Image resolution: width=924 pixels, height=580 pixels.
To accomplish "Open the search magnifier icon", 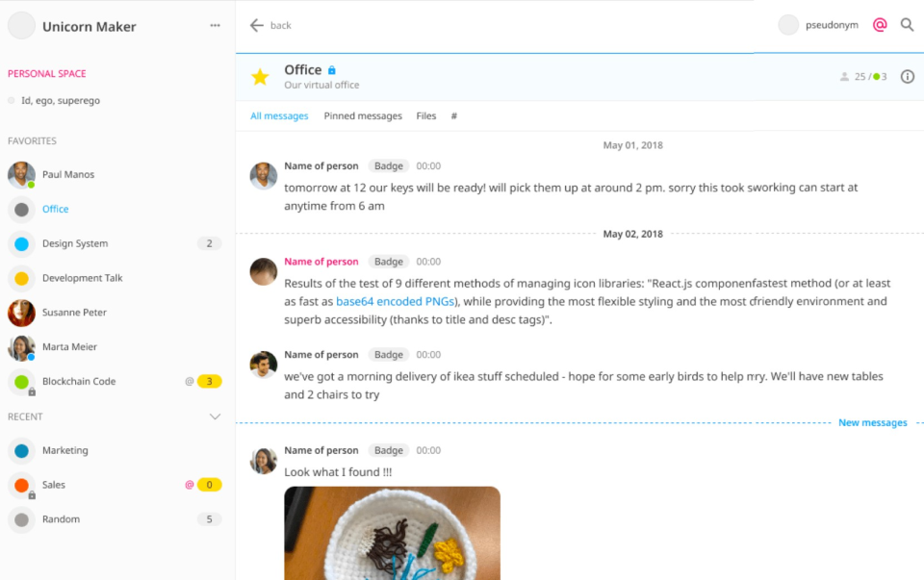I will coord(907,25).
